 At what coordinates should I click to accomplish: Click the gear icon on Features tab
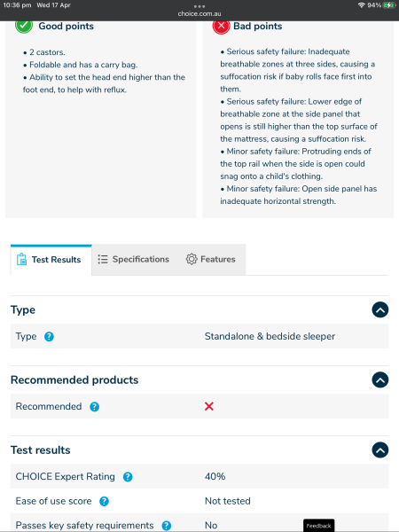click(x=192, y=259)
